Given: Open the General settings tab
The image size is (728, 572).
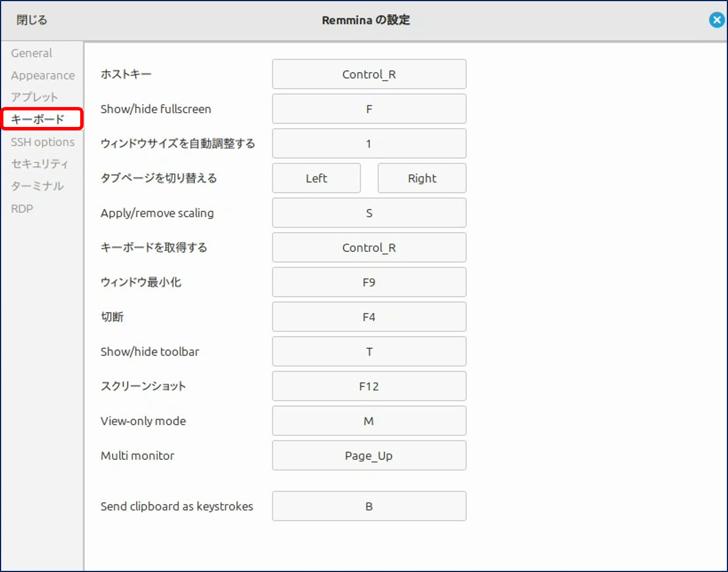Looking at the screenshot, I should coord(31,53).
